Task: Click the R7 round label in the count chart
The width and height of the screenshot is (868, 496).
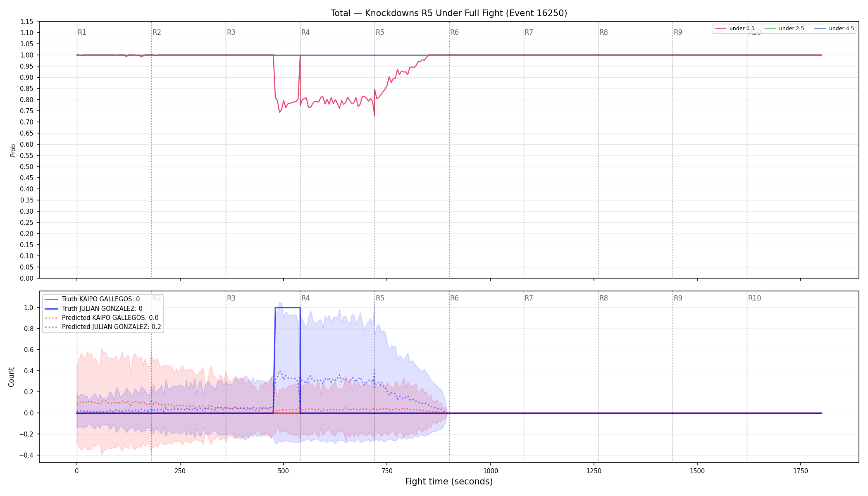Action: pyautogui.click(x=529, y=298)
